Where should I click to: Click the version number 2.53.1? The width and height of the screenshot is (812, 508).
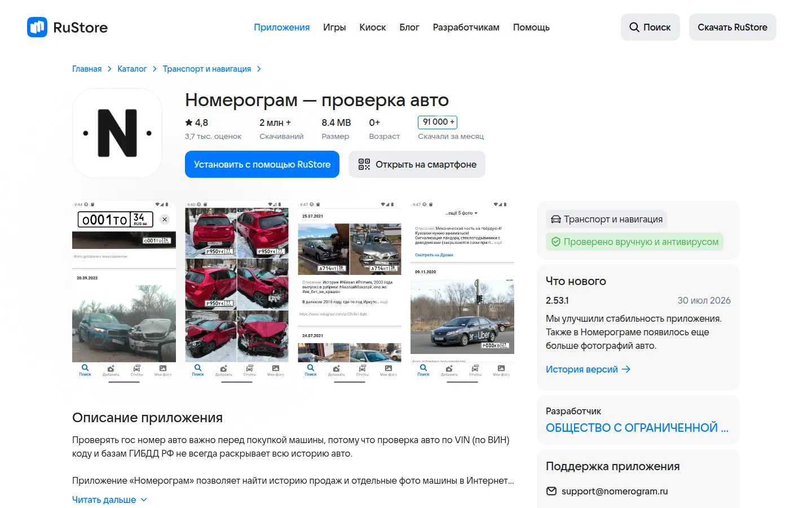pos(557,300)
